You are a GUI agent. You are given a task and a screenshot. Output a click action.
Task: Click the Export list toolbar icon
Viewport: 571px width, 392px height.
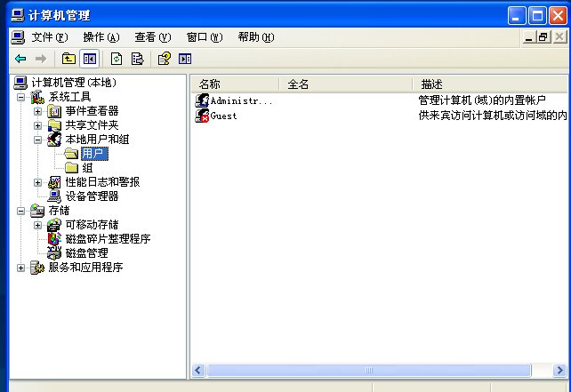click(x=138, y=59)
